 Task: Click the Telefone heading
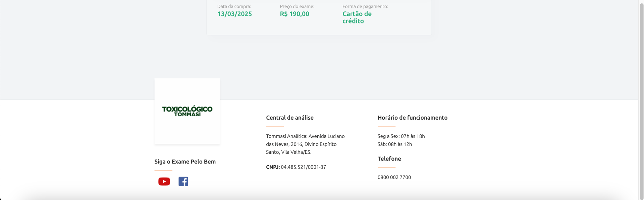[389, 159]
